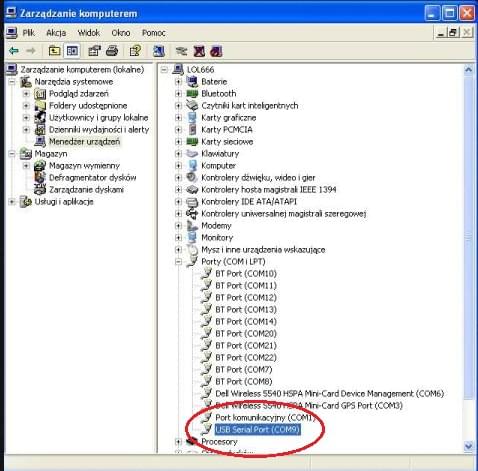Screen dimensions: 478x471
Task: Collapse the Magazyn tree node
Action: click(12, 154)
